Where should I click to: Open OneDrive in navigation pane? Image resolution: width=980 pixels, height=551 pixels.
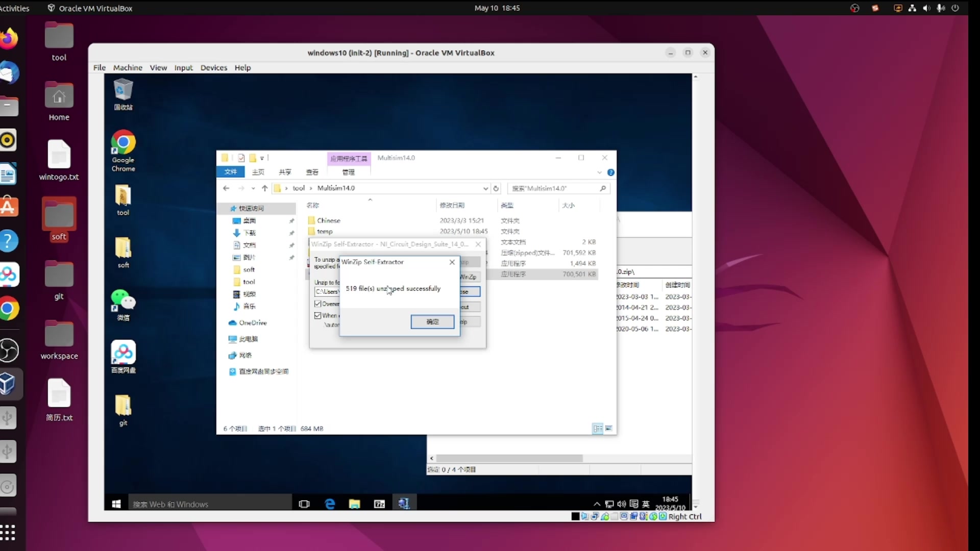(253, 323)
